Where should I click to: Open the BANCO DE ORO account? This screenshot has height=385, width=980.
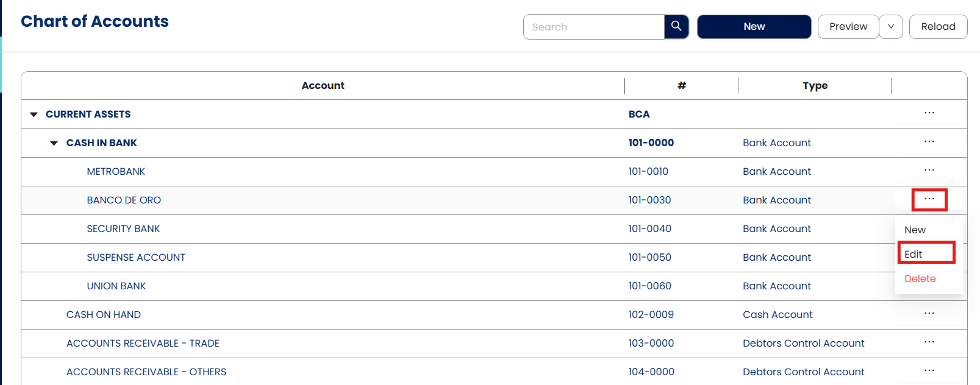click(124, 200)
